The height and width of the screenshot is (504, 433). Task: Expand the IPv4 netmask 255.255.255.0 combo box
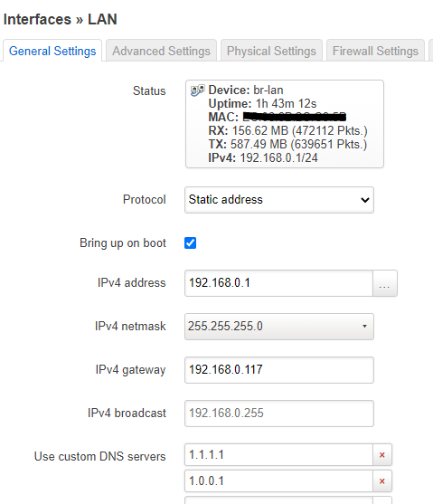click(279, 327)
